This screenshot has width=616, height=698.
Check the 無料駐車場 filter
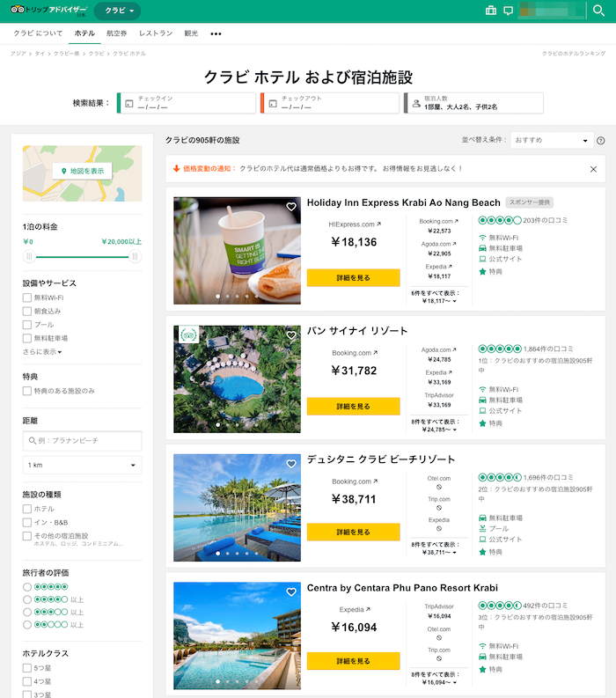click(27, 338)
